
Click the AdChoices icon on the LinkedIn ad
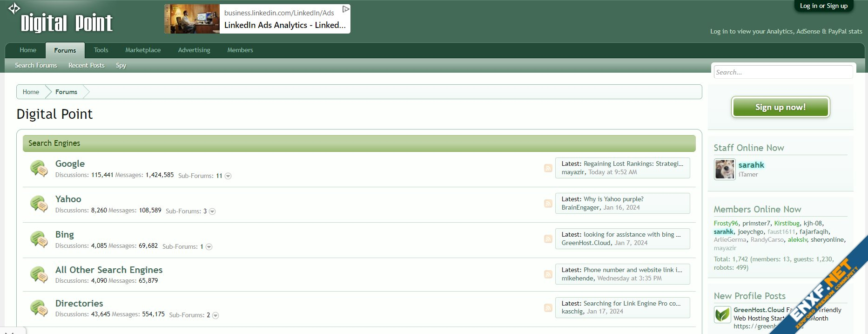tap(345, 9)
